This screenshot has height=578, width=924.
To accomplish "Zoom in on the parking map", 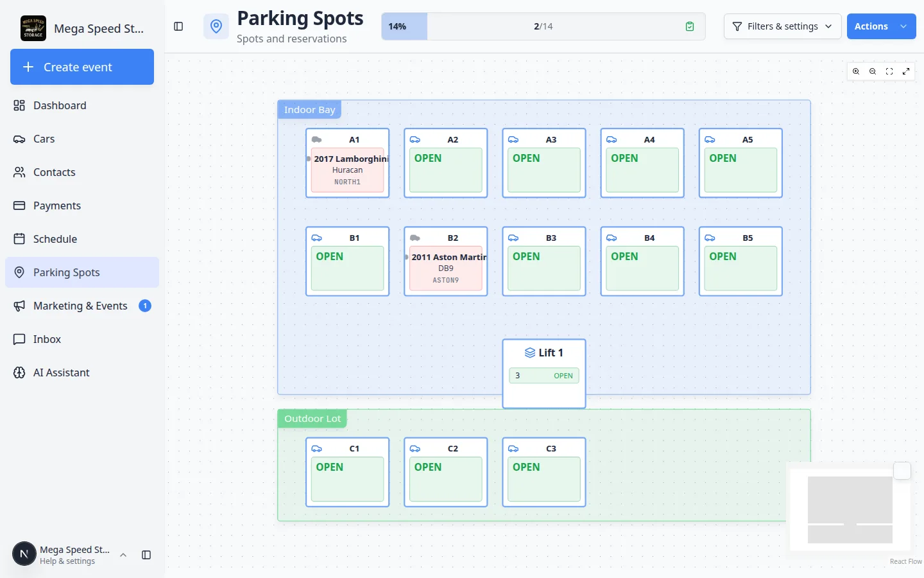I will click(856, 71).
